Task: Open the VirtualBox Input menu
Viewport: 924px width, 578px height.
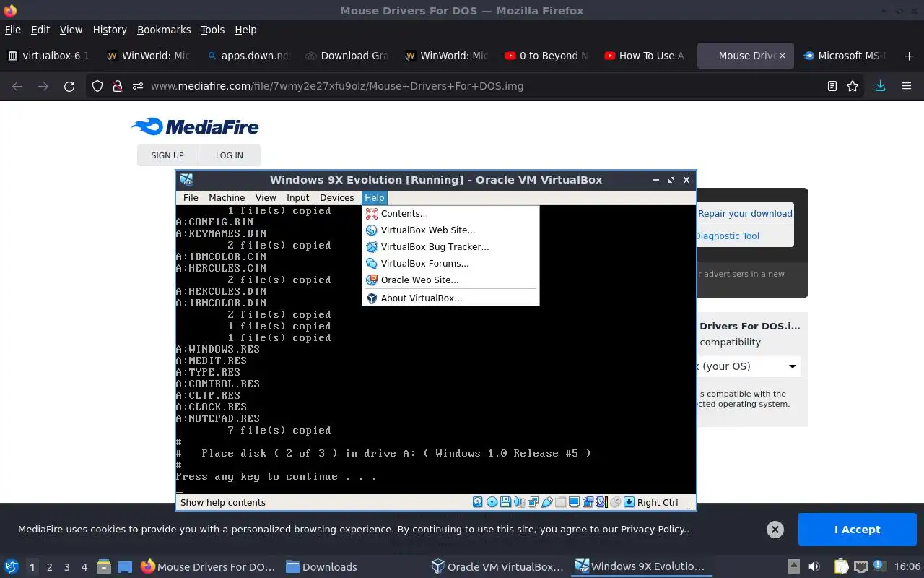Action: [297, 198]
